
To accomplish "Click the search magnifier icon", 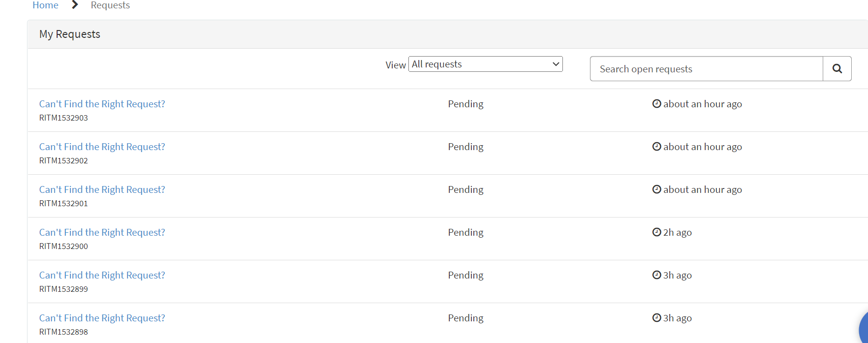I will coord(837,68).
